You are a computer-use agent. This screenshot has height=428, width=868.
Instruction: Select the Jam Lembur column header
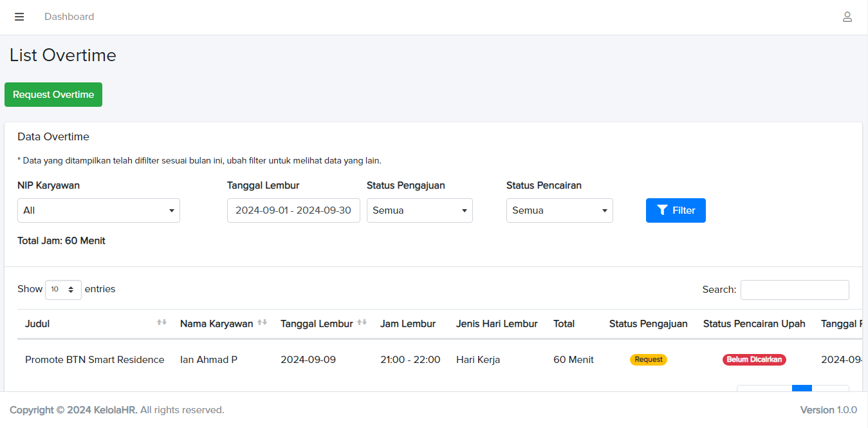tap(408, 324)
